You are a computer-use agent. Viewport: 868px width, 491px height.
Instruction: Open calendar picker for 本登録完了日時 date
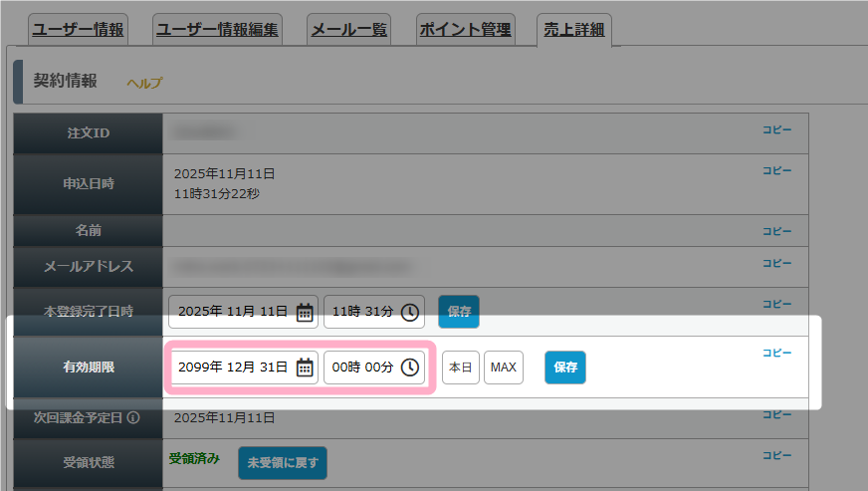(305, 312)
